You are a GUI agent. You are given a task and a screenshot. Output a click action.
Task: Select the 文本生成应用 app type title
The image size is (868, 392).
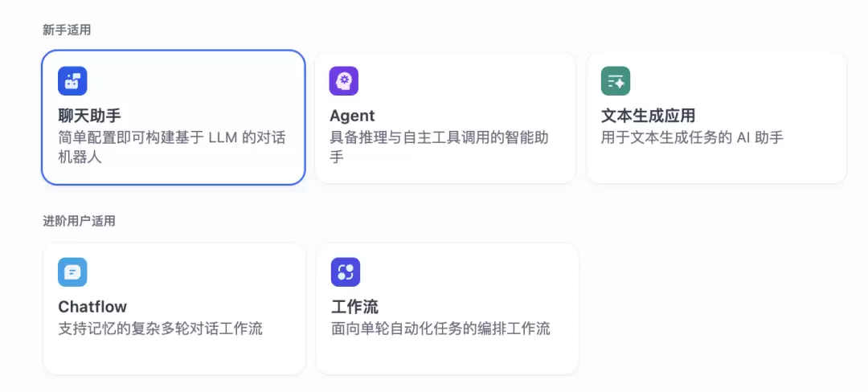pos(649,116)
